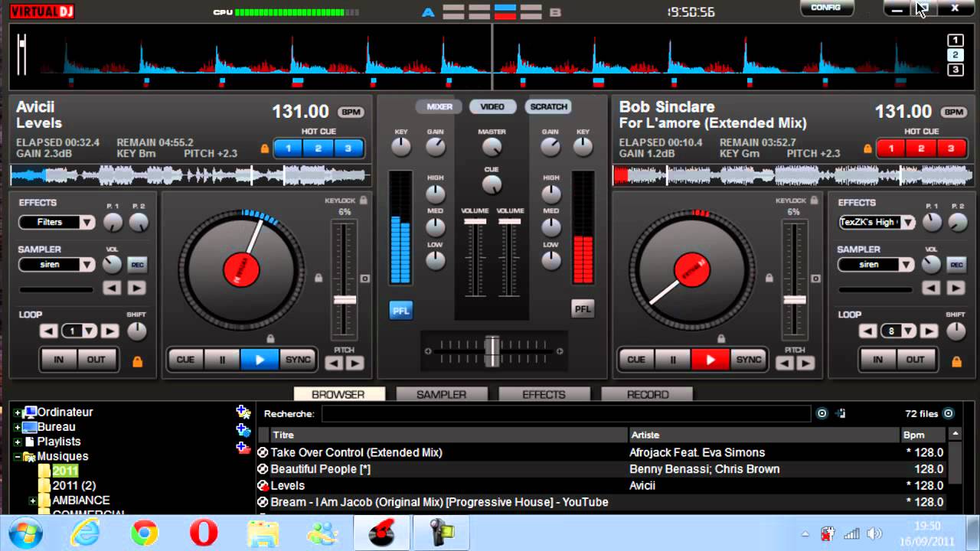Viewport: 980px width, 551px height.
Task: Click the crossfader handle
Action: pyautogui.click(x=492, y=351)
